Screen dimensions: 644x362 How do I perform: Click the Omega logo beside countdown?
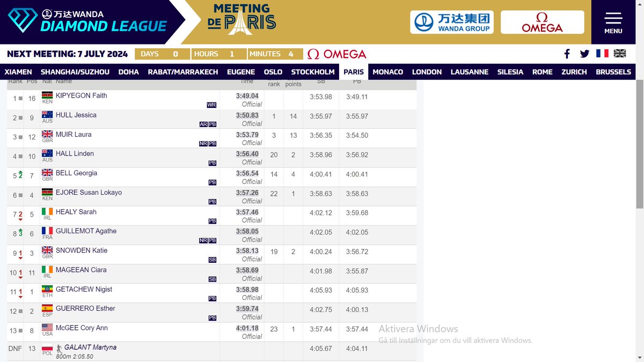tap(337, 54)
